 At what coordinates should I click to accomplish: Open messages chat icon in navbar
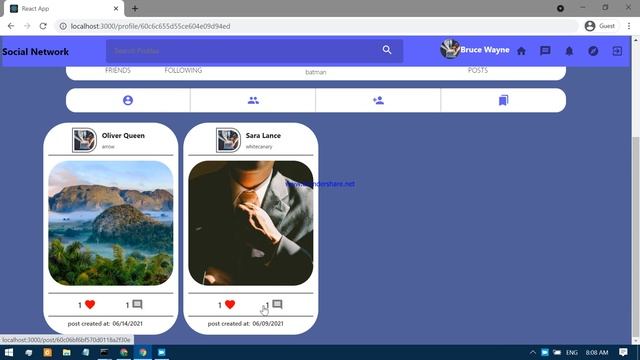(x=545, y=51)
